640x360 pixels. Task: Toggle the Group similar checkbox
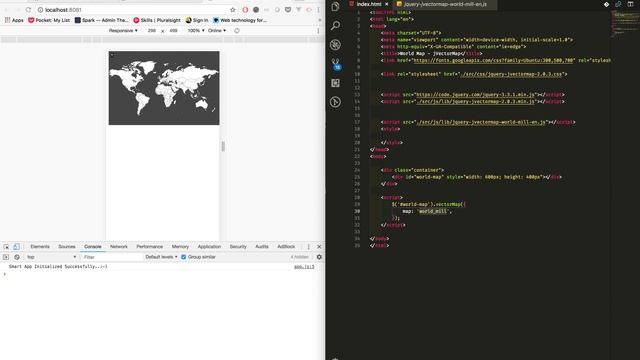tap(184, 257)
